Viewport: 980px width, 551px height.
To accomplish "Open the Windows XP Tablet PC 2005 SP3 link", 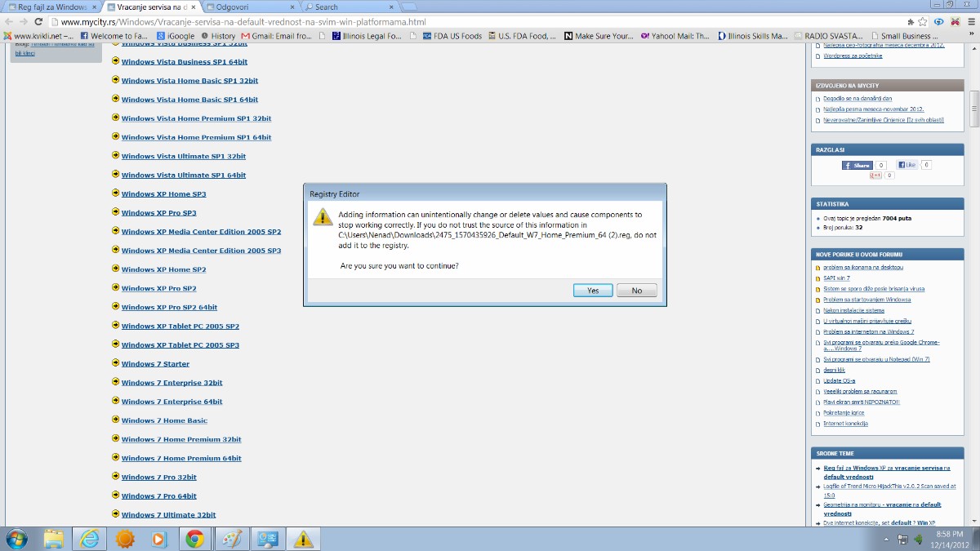I will pyautogui.click(x=180, y=344).
